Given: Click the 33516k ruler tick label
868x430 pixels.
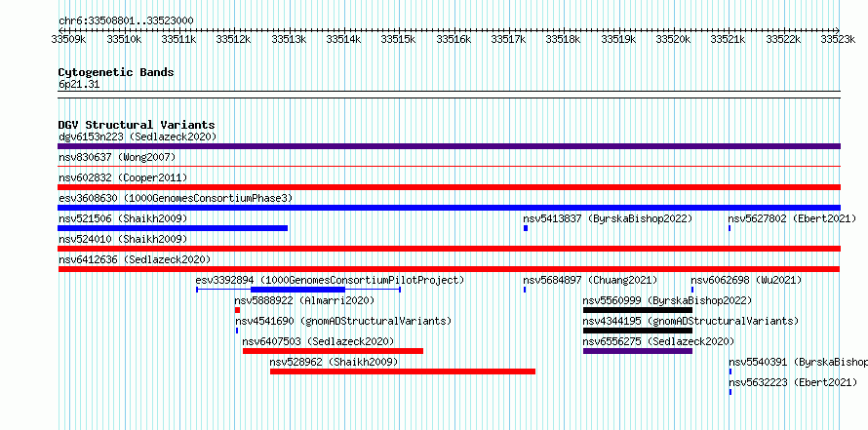Looking at the screenshot, I should 454,39.
